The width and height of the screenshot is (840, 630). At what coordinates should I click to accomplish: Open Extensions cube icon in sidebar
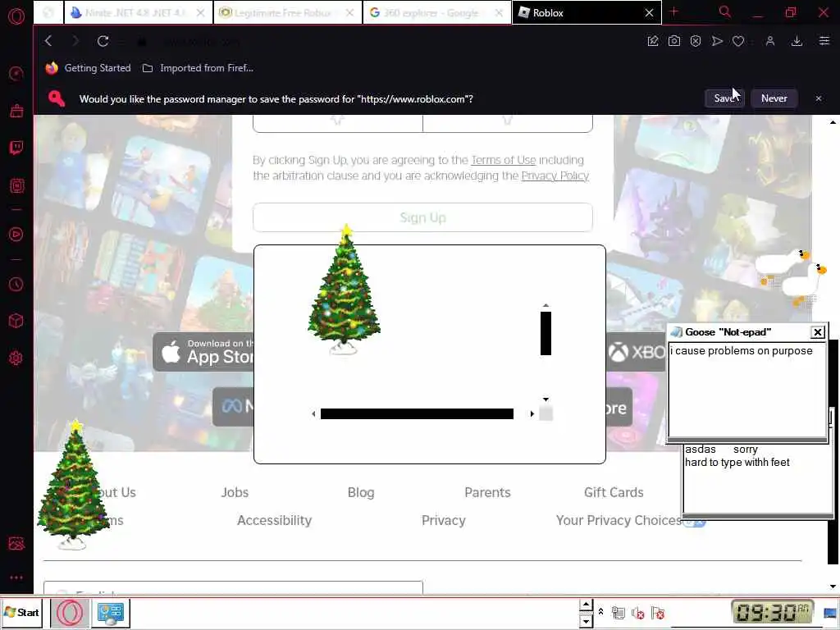point(16,321)
